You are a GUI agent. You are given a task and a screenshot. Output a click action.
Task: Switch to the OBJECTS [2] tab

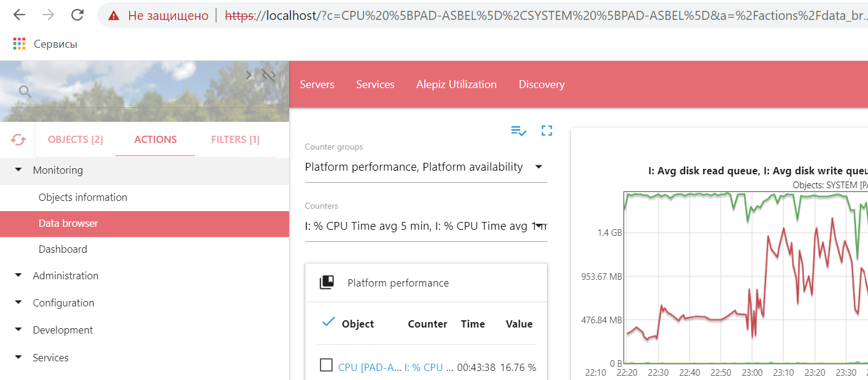point(75,139)
